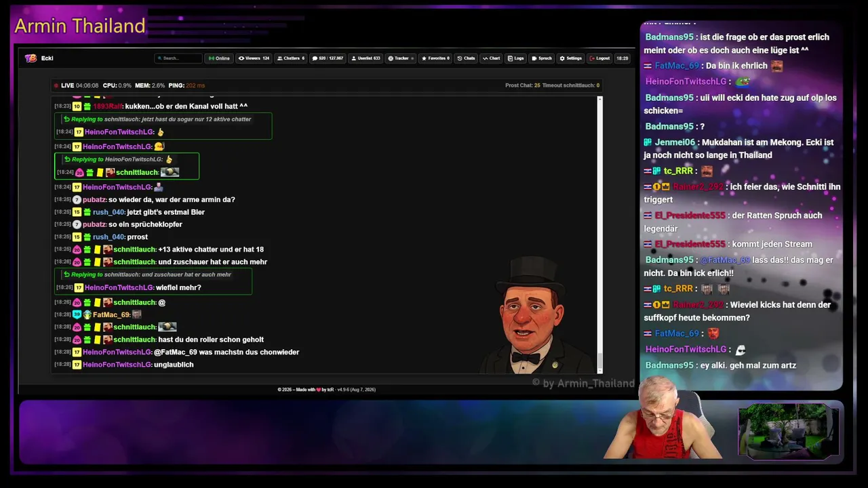868x488 pixels.
Task: Click the CPU: 0.9% readout
Action: click(x=117, y=85)
